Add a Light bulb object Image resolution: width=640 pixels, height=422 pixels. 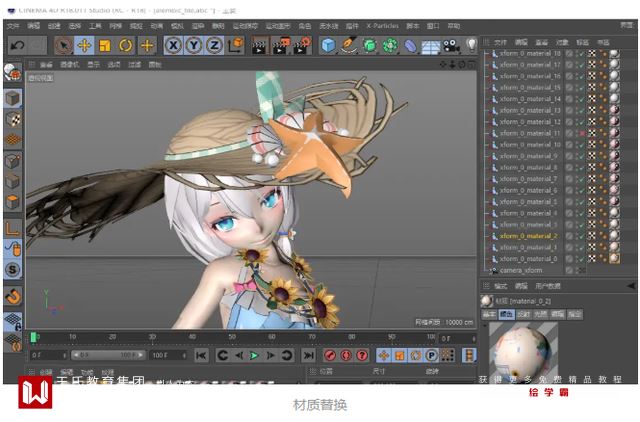click(x=471, y=44)
